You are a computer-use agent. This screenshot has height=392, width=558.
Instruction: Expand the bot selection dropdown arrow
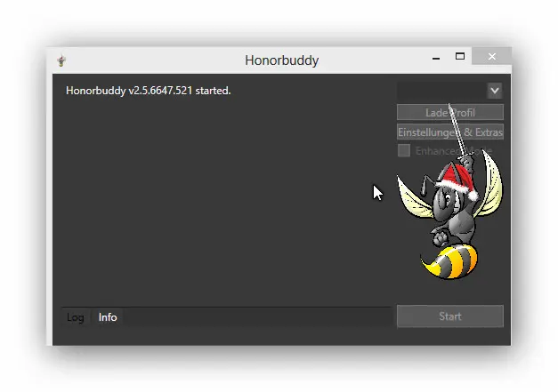(x=495, y=91)
